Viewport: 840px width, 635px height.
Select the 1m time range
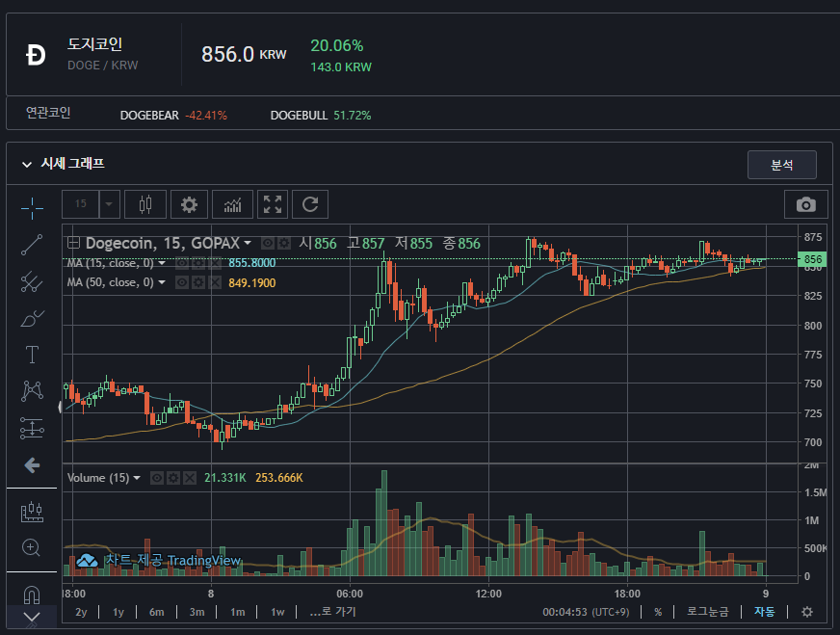click(237, 612)
